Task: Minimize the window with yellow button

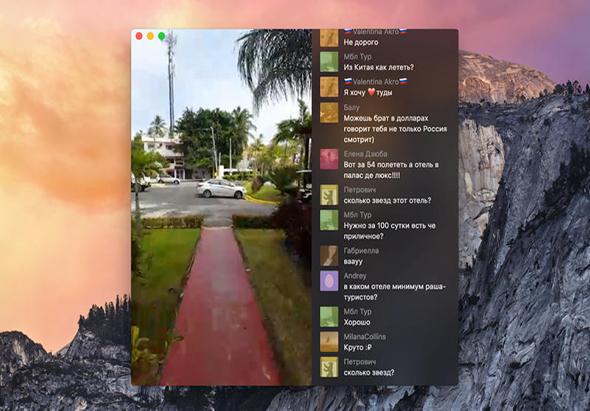Action: coord(150,36)
